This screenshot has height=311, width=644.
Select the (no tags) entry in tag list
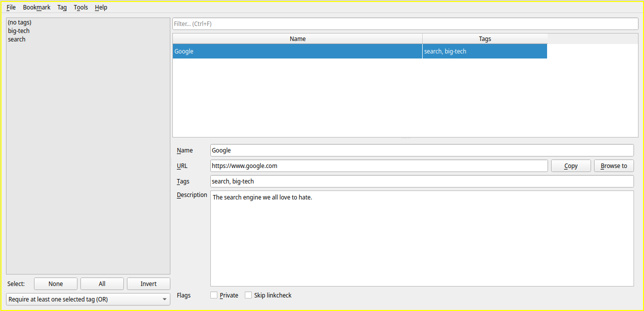click(88, 22)
